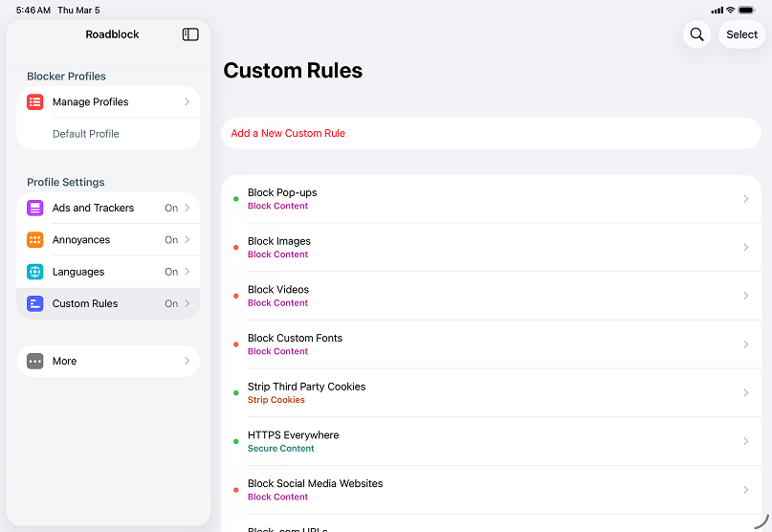Screen dimensions: 772x532
Task: Expand the More row chevron
Action: 187,361
